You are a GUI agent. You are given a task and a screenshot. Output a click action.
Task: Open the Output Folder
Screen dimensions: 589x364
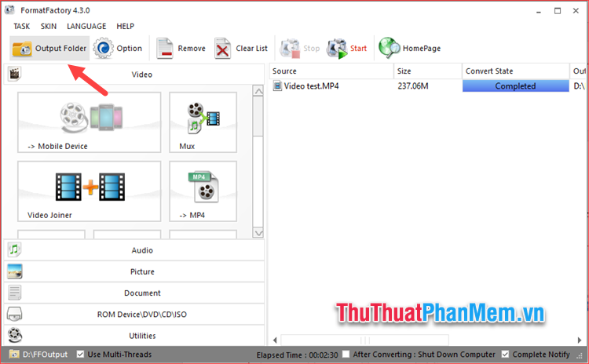coord(49,49)
